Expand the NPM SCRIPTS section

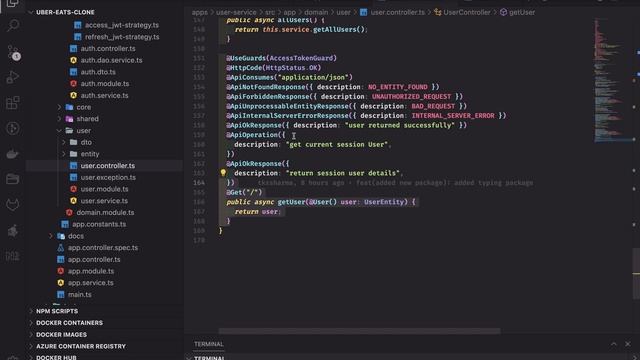tap(57, 311)
